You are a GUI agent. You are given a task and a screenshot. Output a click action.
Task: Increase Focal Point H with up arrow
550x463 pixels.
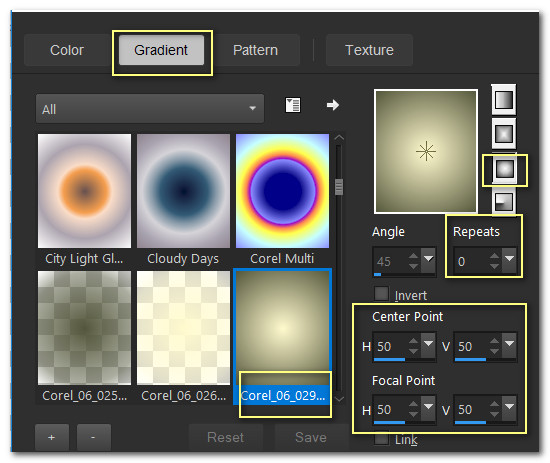pos(414,404)
